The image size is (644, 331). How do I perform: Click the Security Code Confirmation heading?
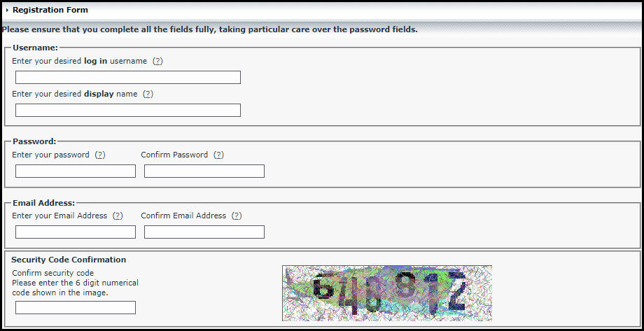click(69, 260)
